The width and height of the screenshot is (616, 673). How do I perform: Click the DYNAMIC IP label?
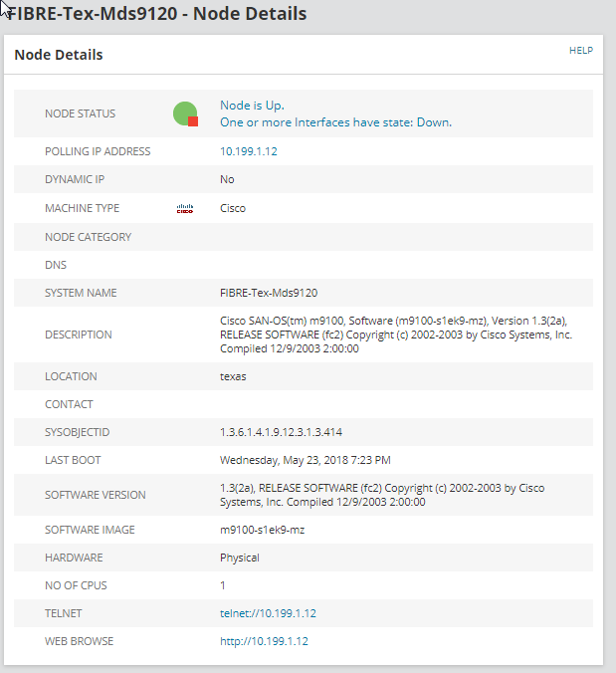point(75,179)
